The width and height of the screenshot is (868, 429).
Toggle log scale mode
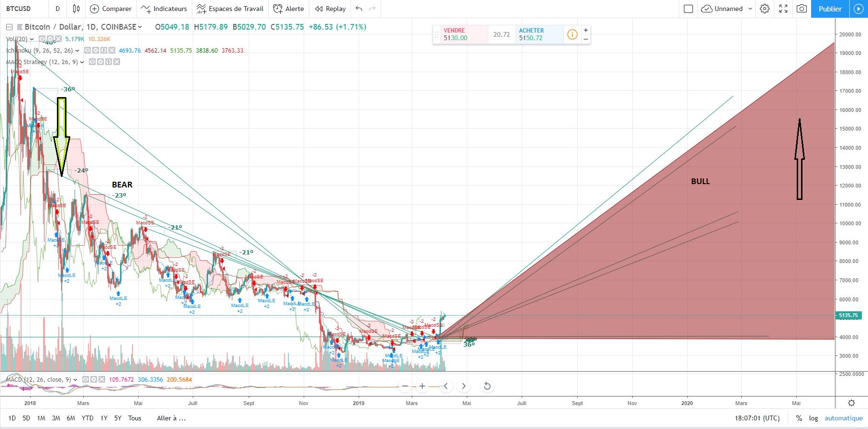pos(813,418)
